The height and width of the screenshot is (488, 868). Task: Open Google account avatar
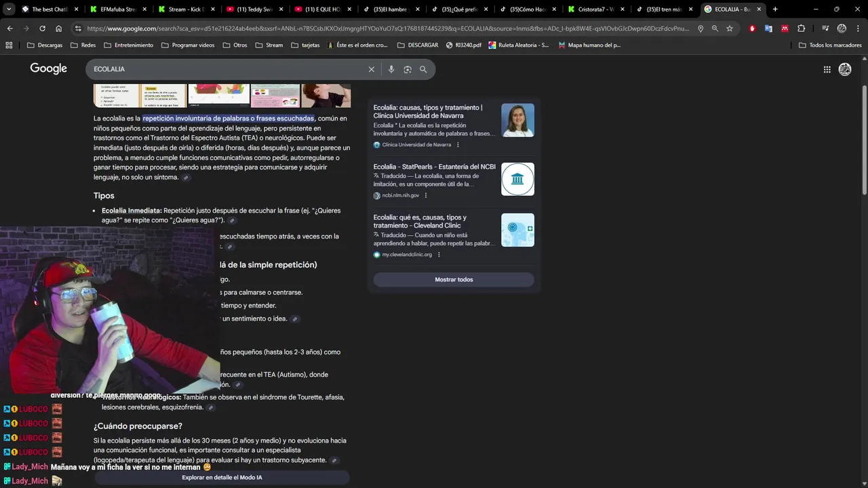coord(845,69)
